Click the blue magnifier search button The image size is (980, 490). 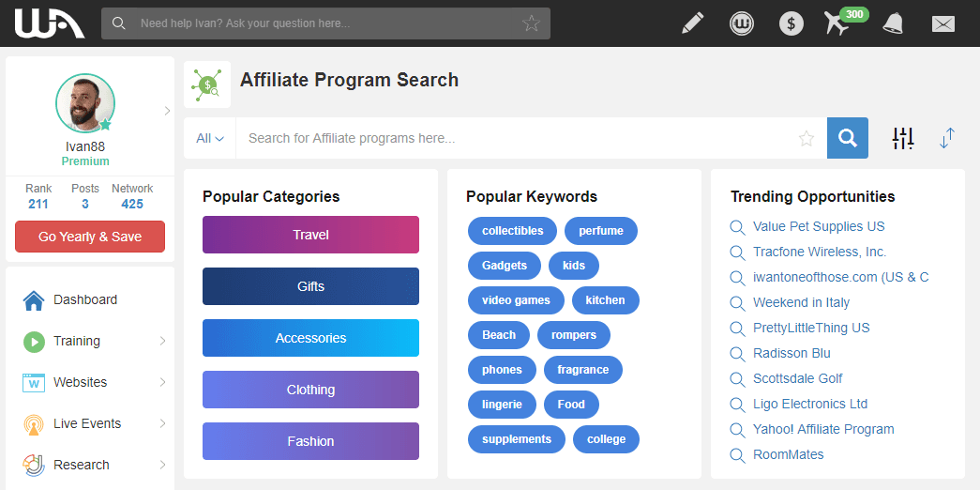click(x=848, y=138)
